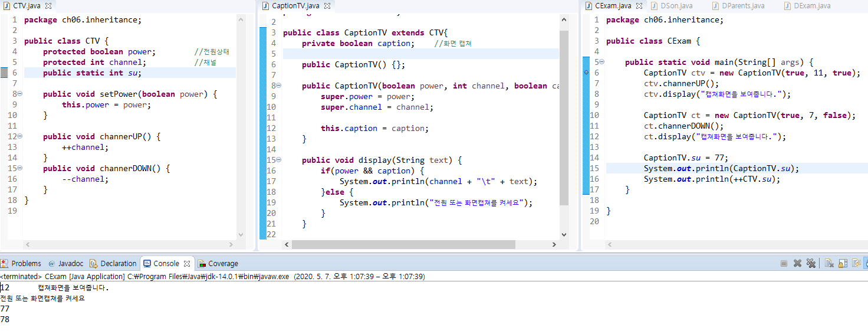
Task: Click console output line starting with '12'
Action: tap(55, 288)
